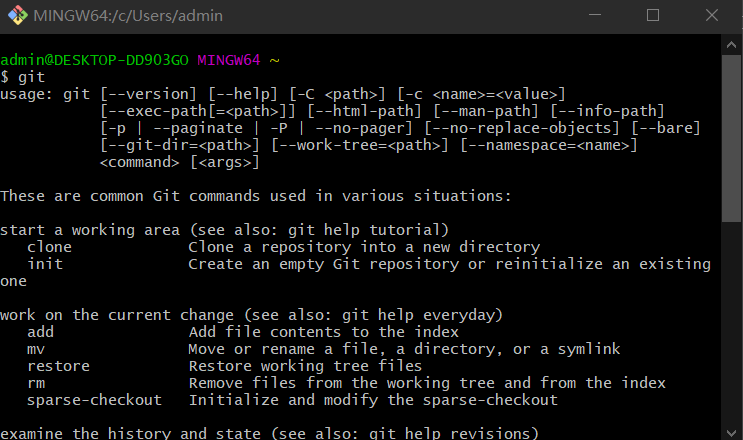Maximize the MINGW64 terminal window
The width and height of the screenshot is (743, 440).
coord(653,15)
